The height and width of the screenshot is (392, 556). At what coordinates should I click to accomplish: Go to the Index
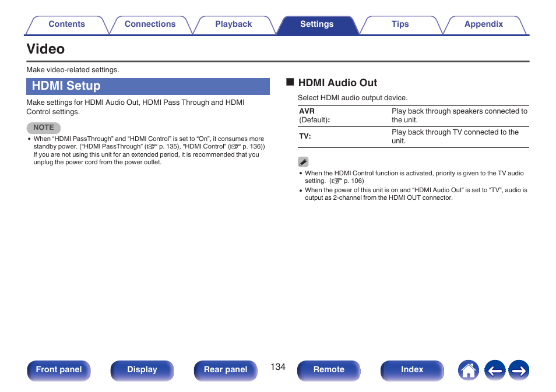(412, 370)
